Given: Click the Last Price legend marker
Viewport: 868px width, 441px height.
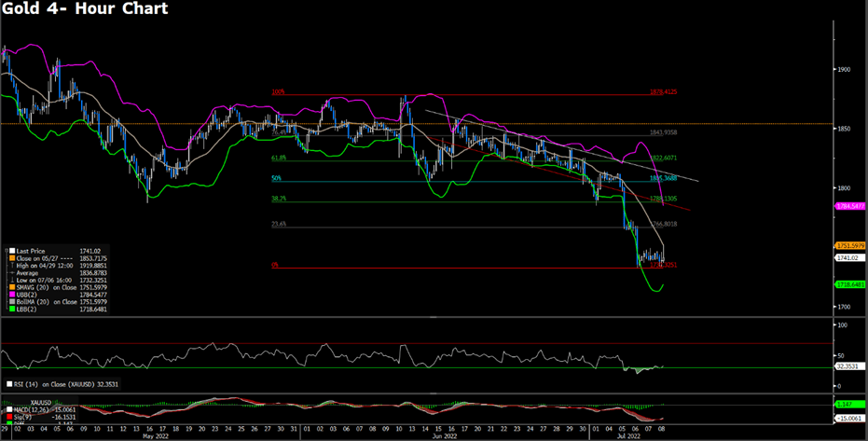Looking at the screenshot, I should [x=13, y=252].
